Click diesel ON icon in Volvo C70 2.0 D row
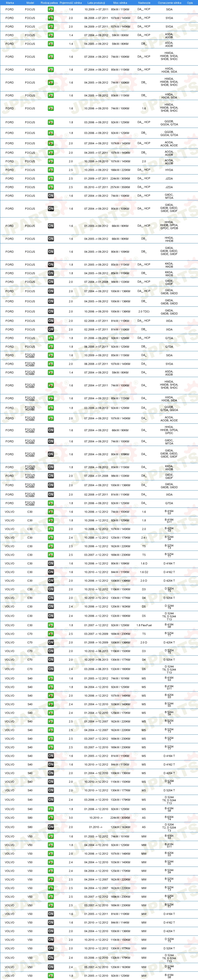Image resolution: width=198 pixels, height=980 pixels. [x=51, y=642]
